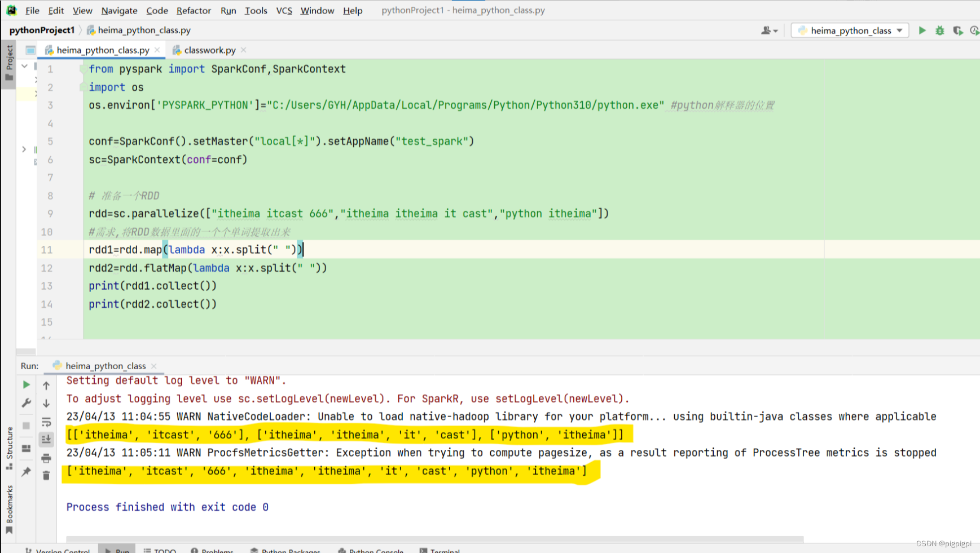Click the line 11 number in the gutter
Screen dimensions: 980x553
point(46,250)
